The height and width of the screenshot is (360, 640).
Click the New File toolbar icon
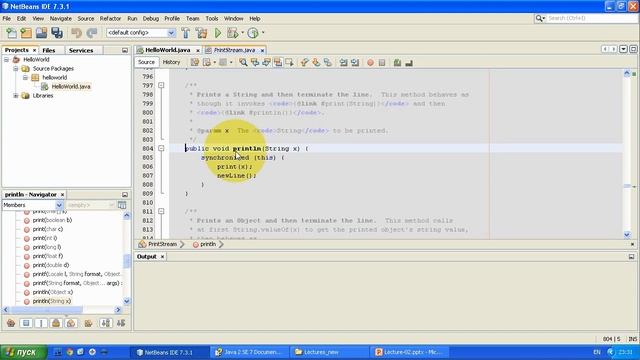click(11, 33)
